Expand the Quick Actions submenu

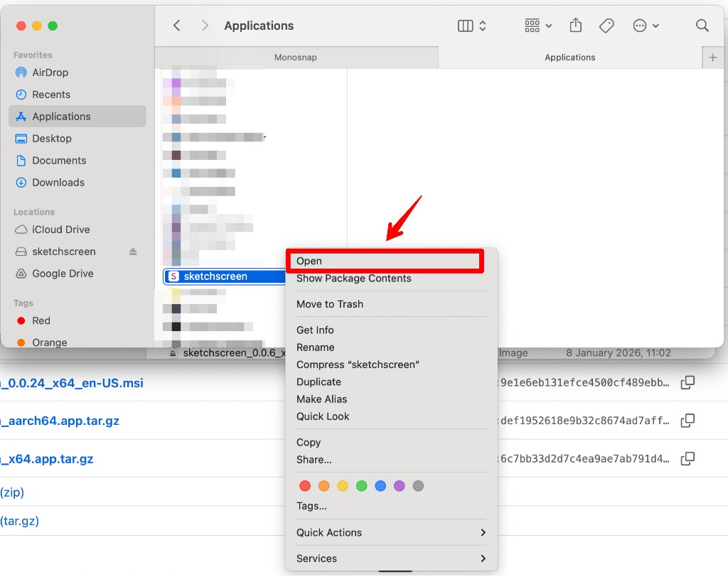point(391,532)
